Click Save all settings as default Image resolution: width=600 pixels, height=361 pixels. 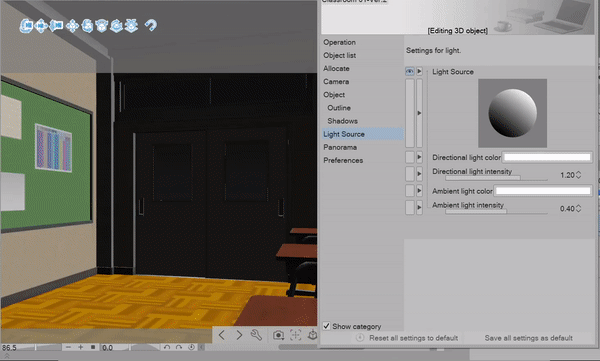(x=528, y=338)
